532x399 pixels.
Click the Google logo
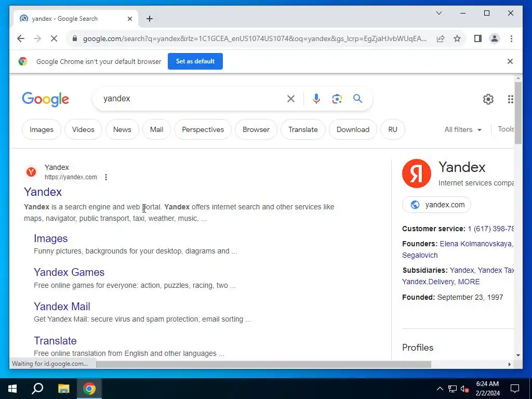coord(46,99)
